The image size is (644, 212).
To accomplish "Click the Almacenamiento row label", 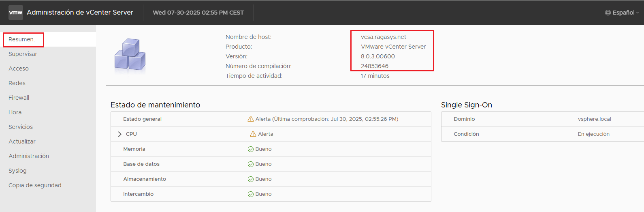I will (x=145, y=179).
